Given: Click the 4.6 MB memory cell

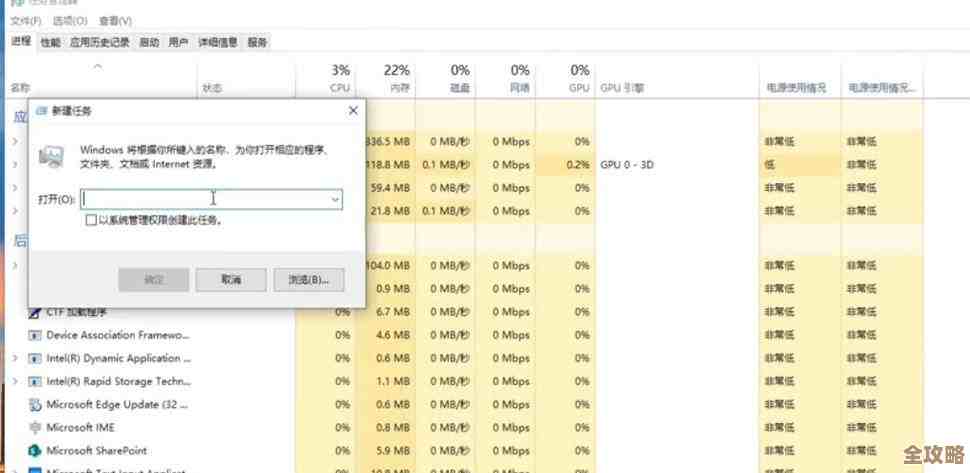Looking at the screenshot, I should pos(386,335).
